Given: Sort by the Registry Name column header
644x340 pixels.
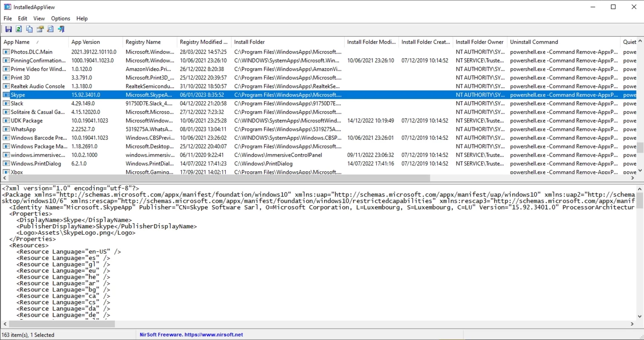Looking at the screenshot, I should click(150, 42).
